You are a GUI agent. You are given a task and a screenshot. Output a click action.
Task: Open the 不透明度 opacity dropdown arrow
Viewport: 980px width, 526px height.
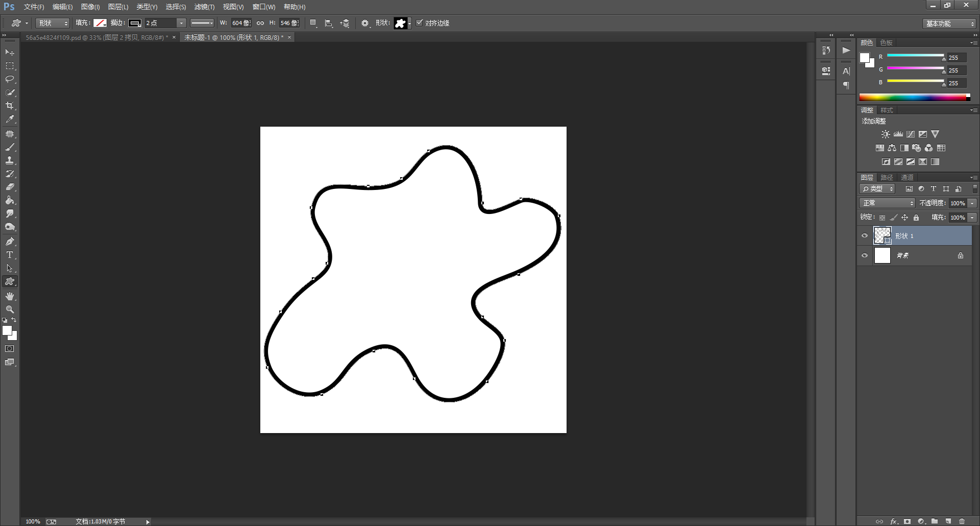point(972,203)
